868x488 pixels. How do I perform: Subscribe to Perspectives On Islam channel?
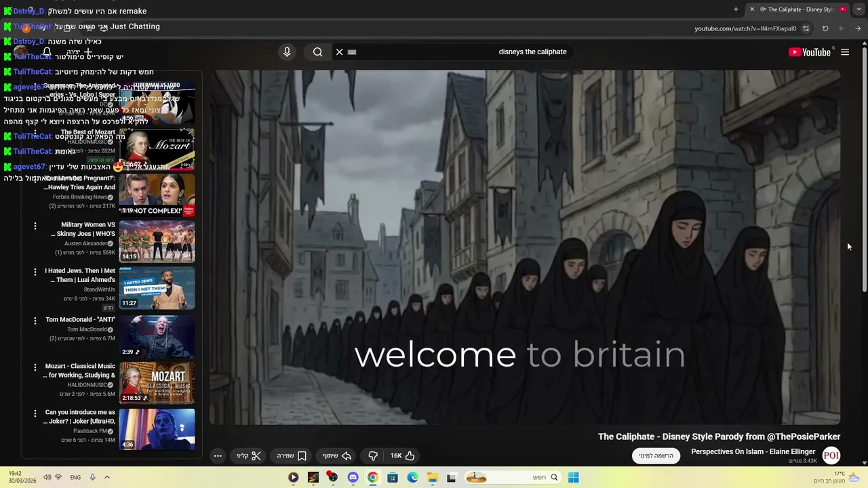(656, 455)
